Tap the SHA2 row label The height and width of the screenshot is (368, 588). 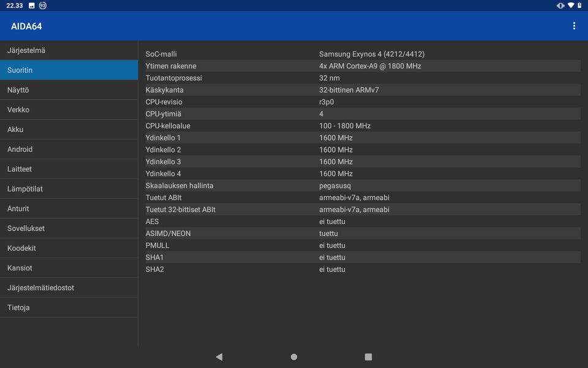154,269
